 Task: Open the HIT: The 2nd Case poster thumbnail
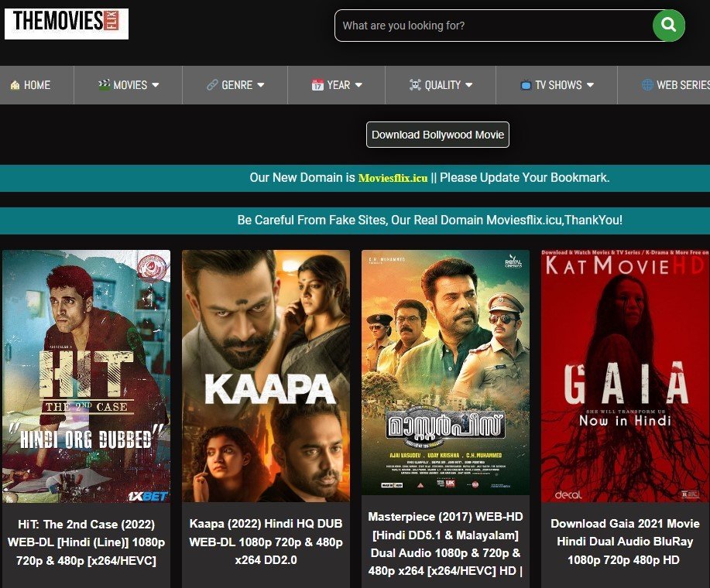(x=86, y=376)
